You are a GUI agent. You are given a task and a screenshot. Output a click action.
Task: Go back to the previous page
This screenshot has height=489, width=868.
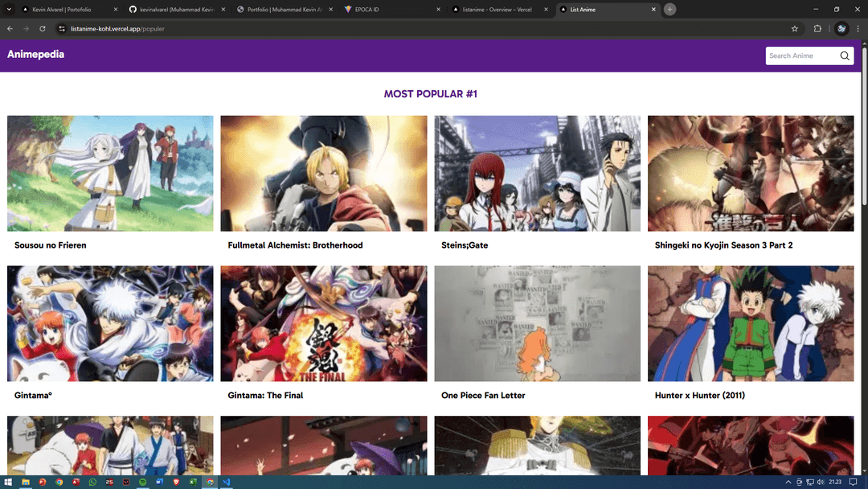pos(10,28)
